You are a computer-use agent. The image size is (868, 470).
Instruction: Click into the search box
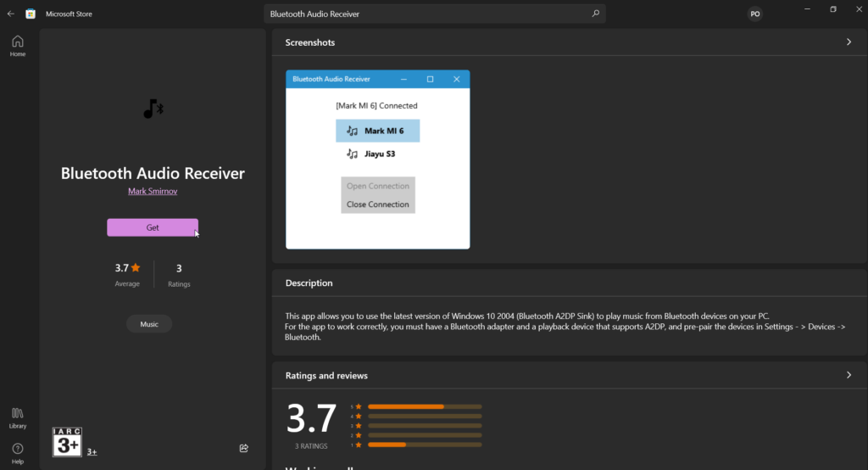tap(435, 14)
